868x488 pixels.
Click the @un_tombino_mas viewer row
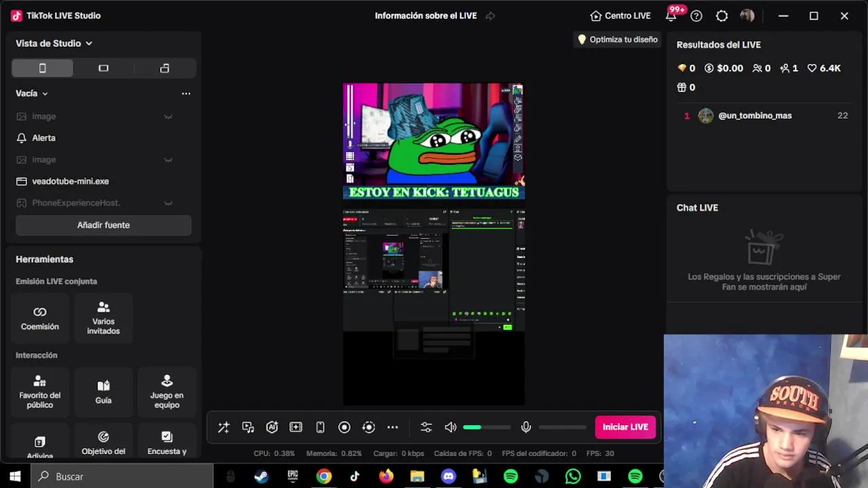click(x=766, y=116)
